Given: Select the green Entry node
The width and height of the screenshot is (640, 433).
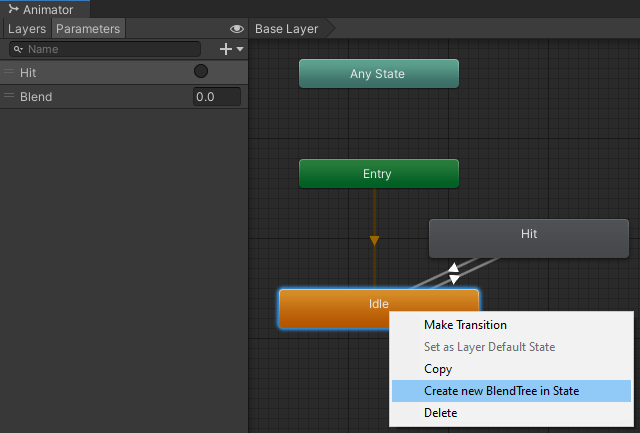Looking at the screenshot, I should (378, 174).
